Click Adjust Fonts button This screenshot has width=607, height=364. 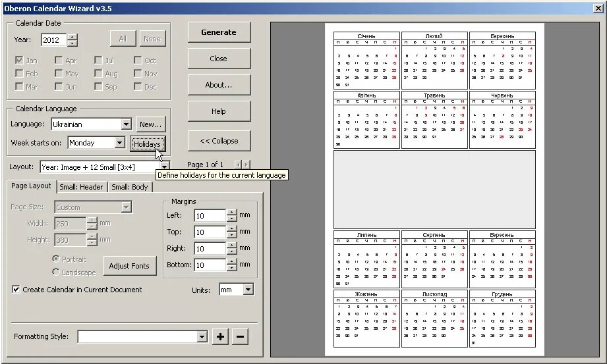tap(129, 266)
